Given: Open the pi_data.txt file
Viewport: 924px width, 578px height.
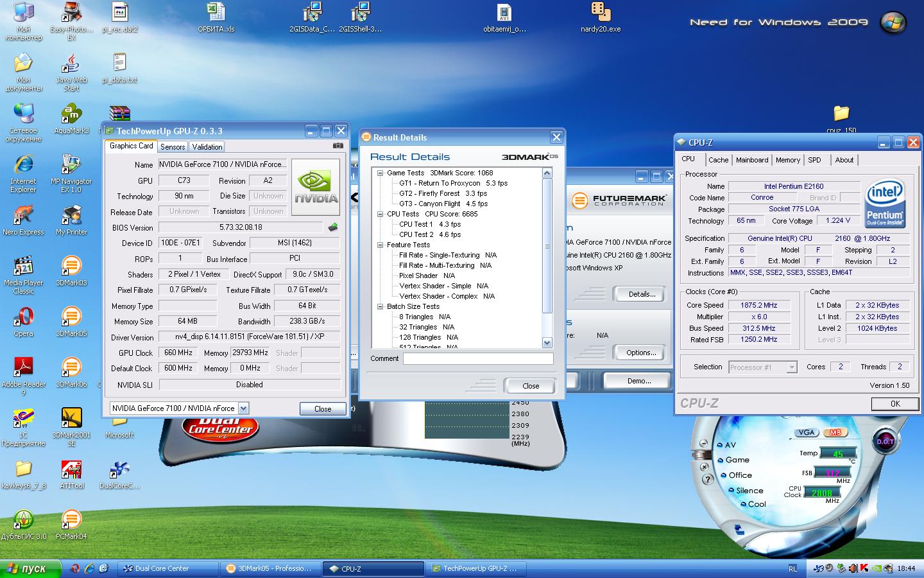Looking at the screenshot, I should coord(119,68).
